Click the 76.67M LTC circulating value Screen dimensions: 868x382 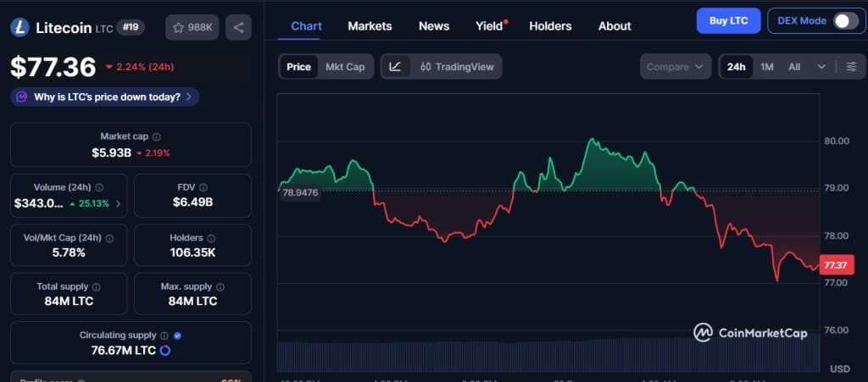tap(124, 351)
